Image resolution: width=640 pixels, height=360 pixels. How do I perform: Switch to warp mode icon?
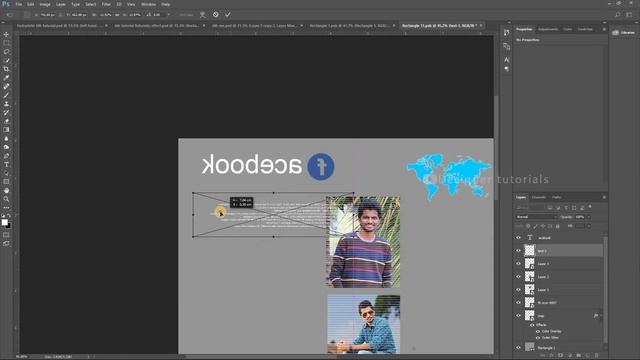[x=202, y=15]
